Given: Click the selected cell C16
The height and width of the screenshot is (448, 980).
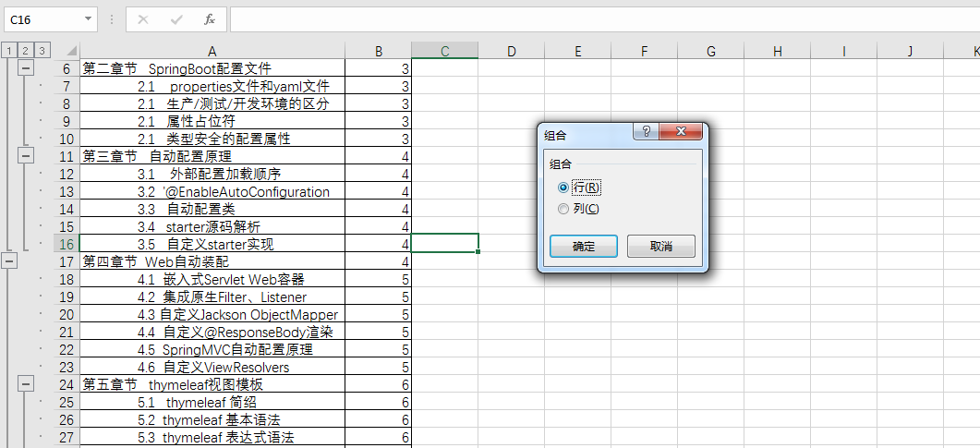Looking at the screenshot, I should pos(445,243).
